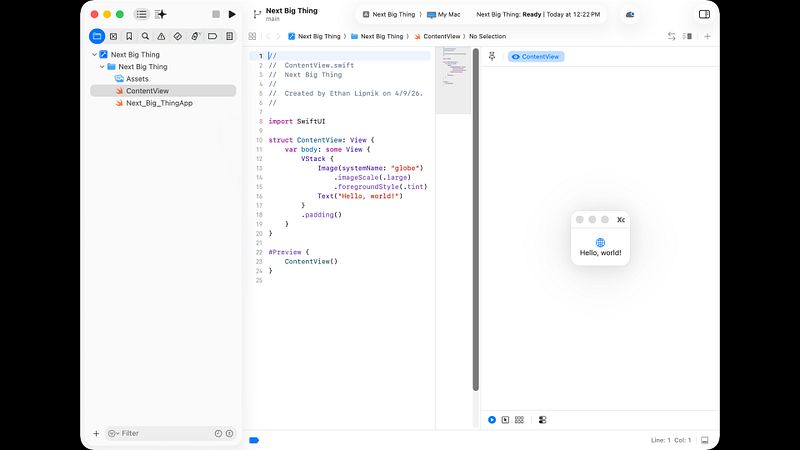
Task: Open the filter options dropdown icon
Action: (x=113, y=433)
